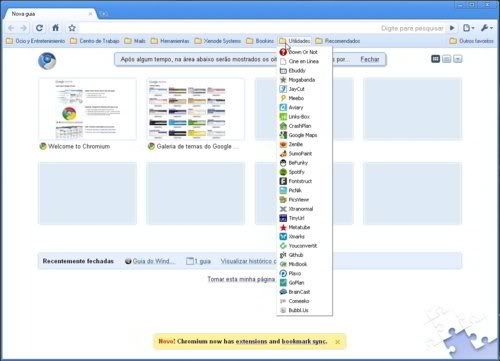Switch to thumbnail grid view
This screenshot has height=361, width=500.
(x=435, y=59)
